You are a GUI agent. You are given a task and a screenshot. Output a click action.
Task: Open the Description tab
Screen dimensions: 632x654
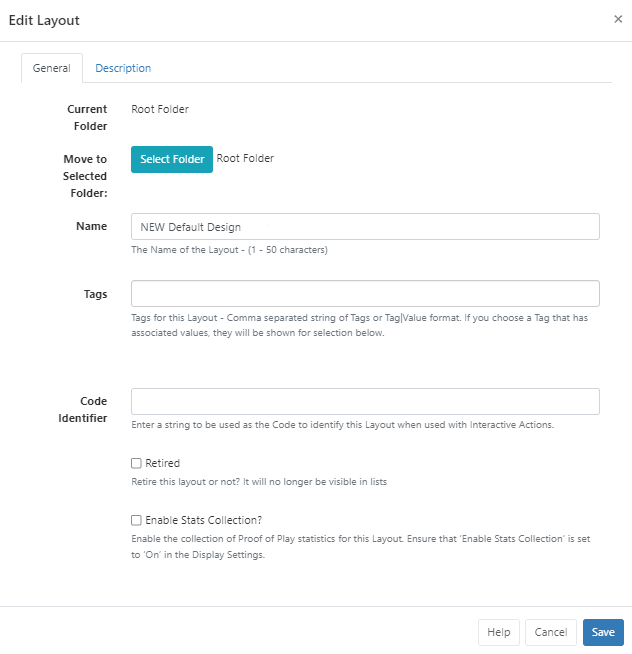click(x=123, y=68)
